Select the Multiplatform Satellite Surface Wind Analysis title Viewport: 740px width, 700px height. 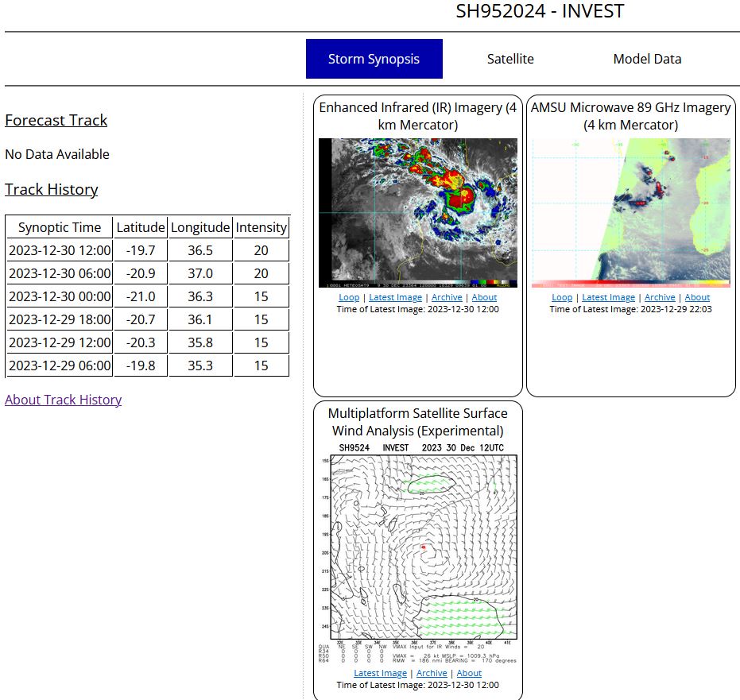[417, 422]
